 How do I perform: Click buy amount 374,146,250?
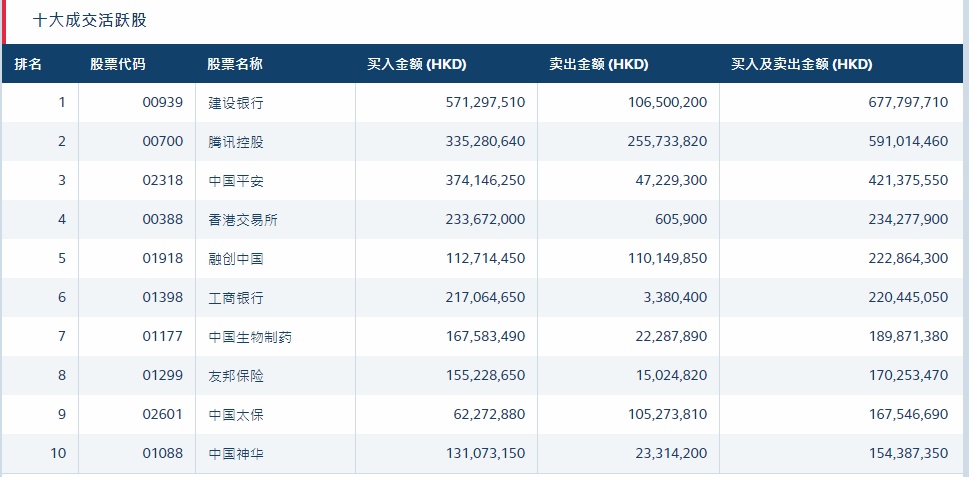click(485, 180)
